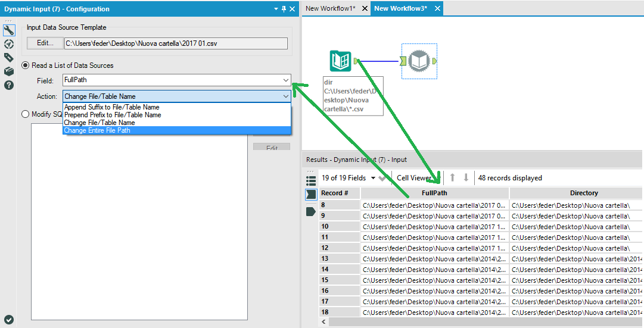The image size is (644, 328).
Task: Choose Change Entire File Path option
Action: tap(97, 130)
